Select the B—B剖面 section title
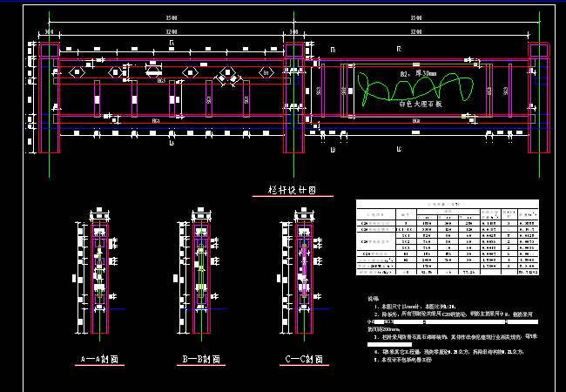 pyautogui.click(x=202, y=358)
